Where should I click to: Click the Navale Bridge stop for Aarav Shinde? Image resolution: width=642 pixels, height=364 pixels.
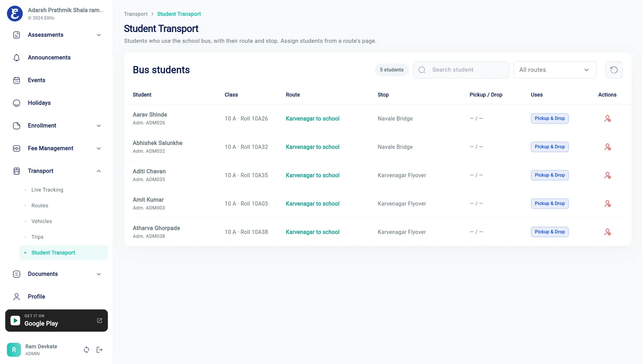395,119
